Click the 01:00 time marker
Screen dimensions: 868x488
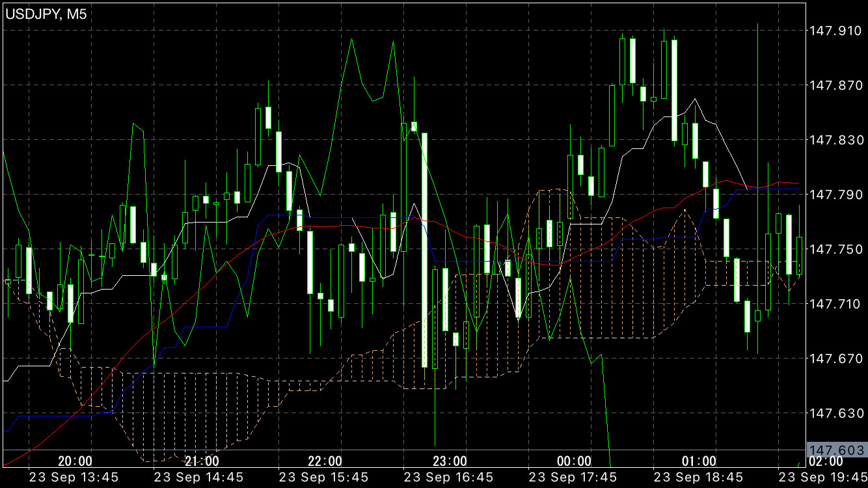(x=699, y=461)
